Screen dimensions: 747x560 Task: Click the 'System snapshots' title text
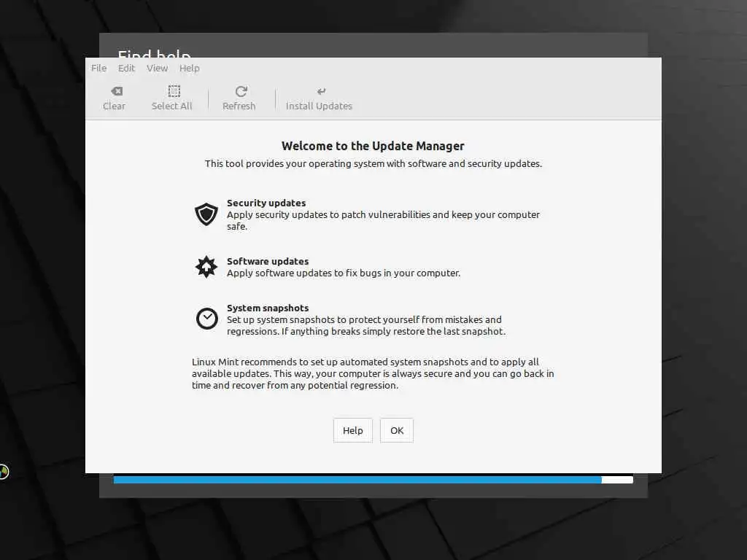click(x=268, y=308)
